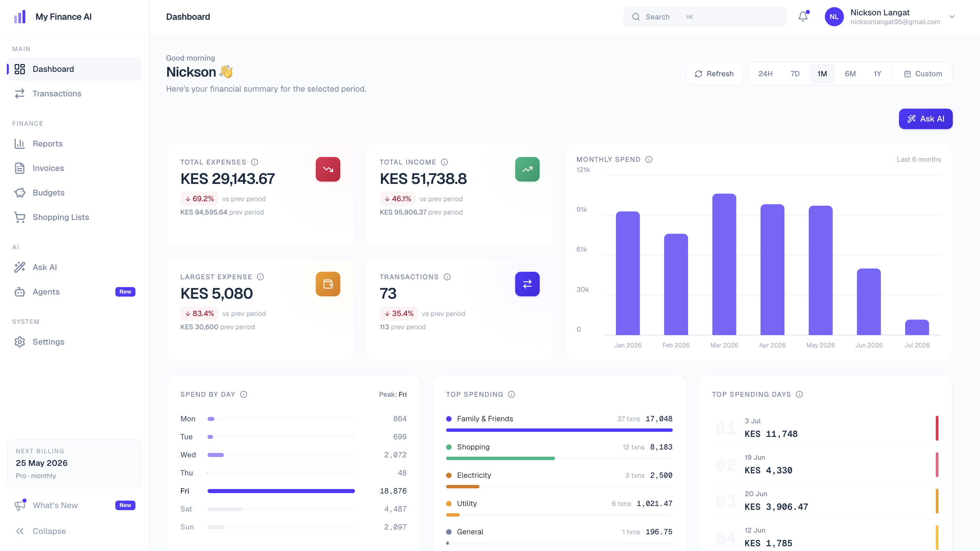Click the Electricity orange progress bar

463,487
